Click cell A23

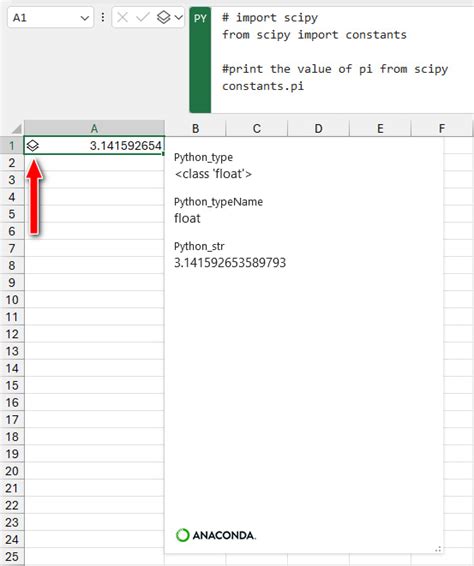click(x=94, y=523)
